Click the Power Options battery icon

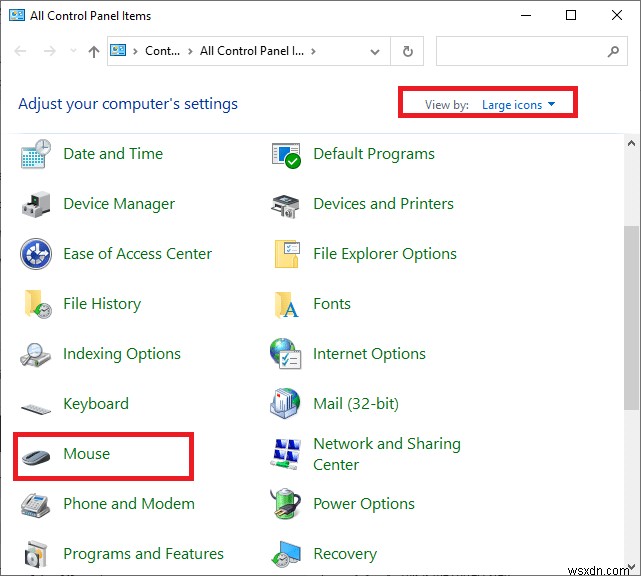[285, 504]
